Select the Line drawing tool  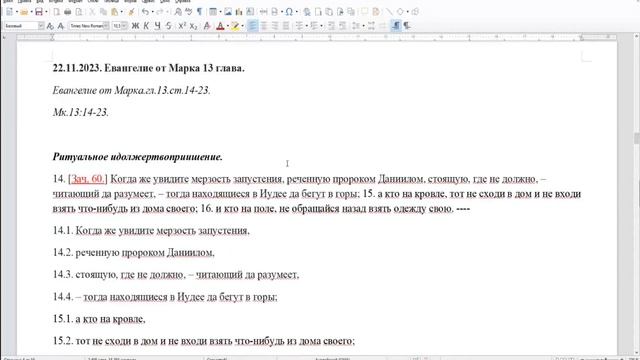pyautogui.click(x=389, y=12)
